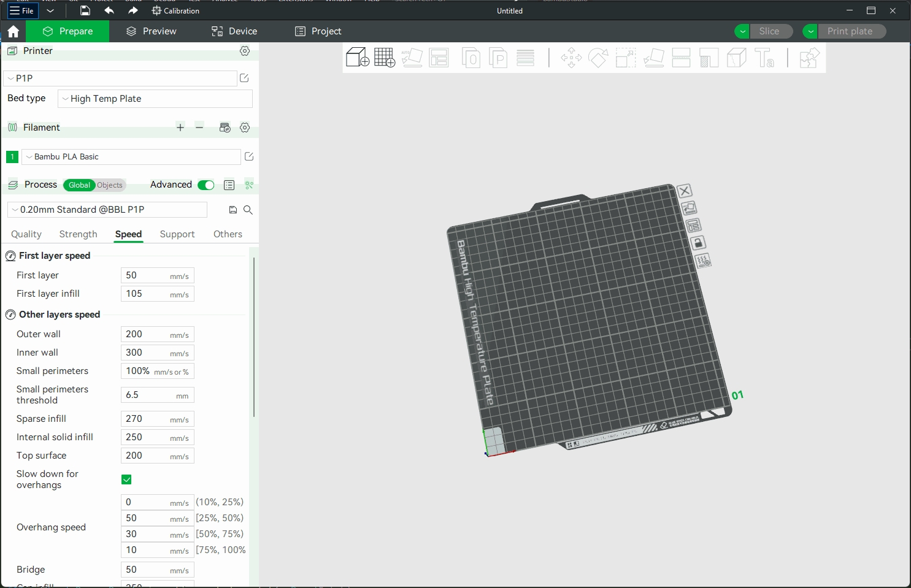Click the Add plate grid icon
This screenshot has height=588, width=911.
click(x=385, y=58)
